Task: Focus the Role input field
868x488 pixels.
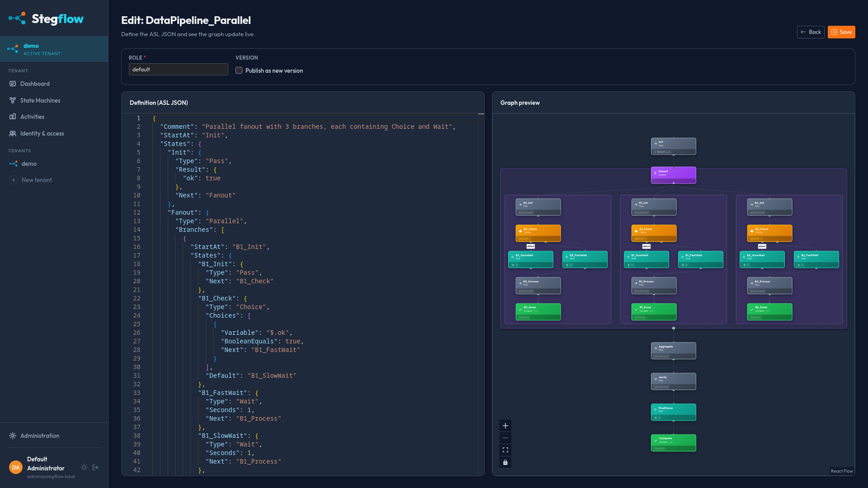Action: (x=179, y=70)
